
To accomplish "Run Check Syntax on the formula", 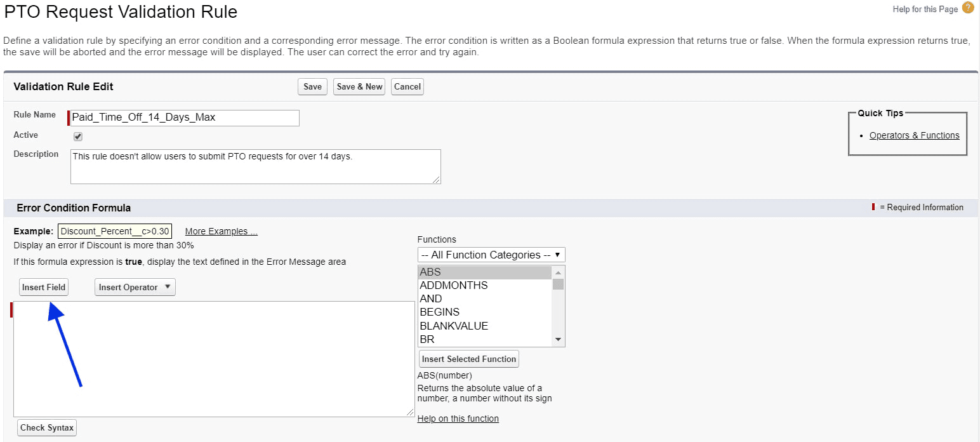I will (46, 427).
